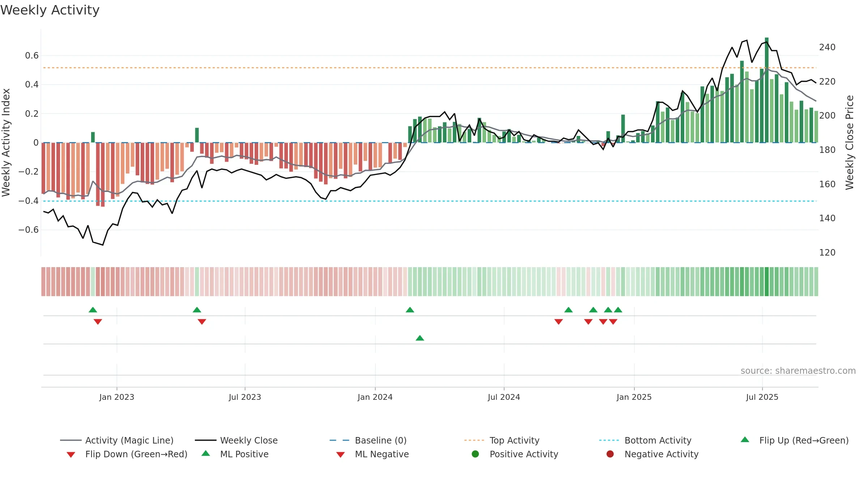The width and height of the screenshot is (868, 488).
Task: Click the −0.4 left axis tick label
Action: click(29, 201)
